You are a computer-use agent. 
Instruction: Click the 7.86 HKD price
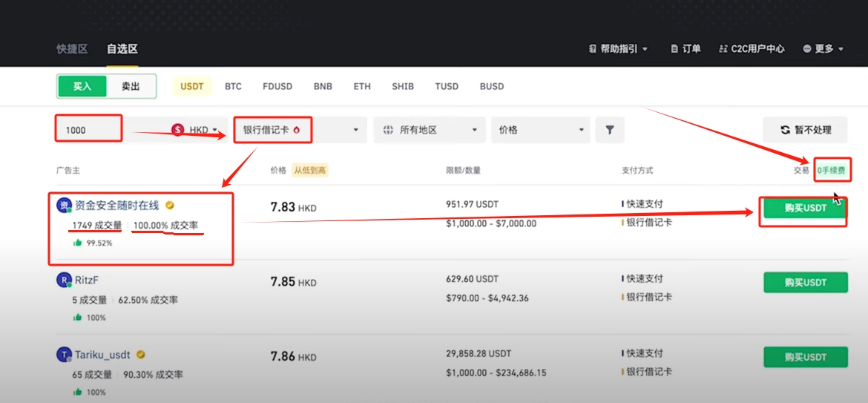pyautogui.click(x=293, y=356)
